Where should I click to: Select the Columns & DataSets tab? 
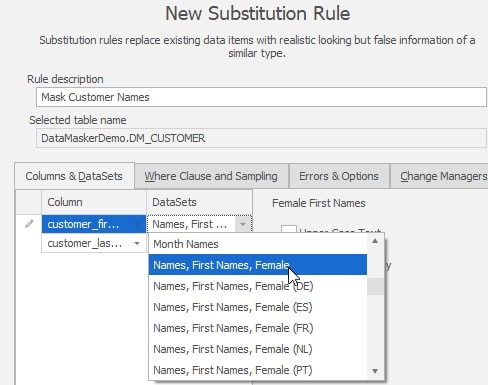click(74, 176)
